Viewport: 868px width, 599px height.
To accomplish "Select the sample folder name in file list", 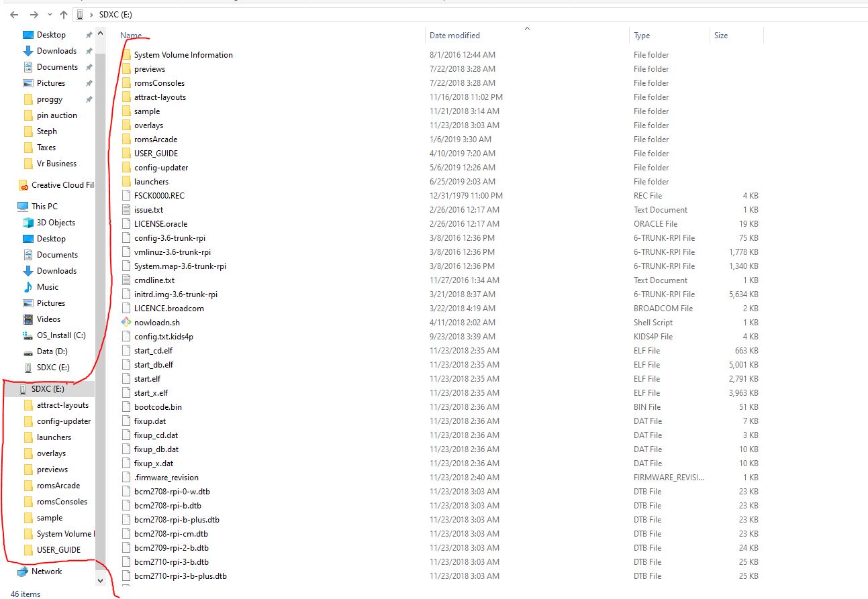I will click(147, 111).
